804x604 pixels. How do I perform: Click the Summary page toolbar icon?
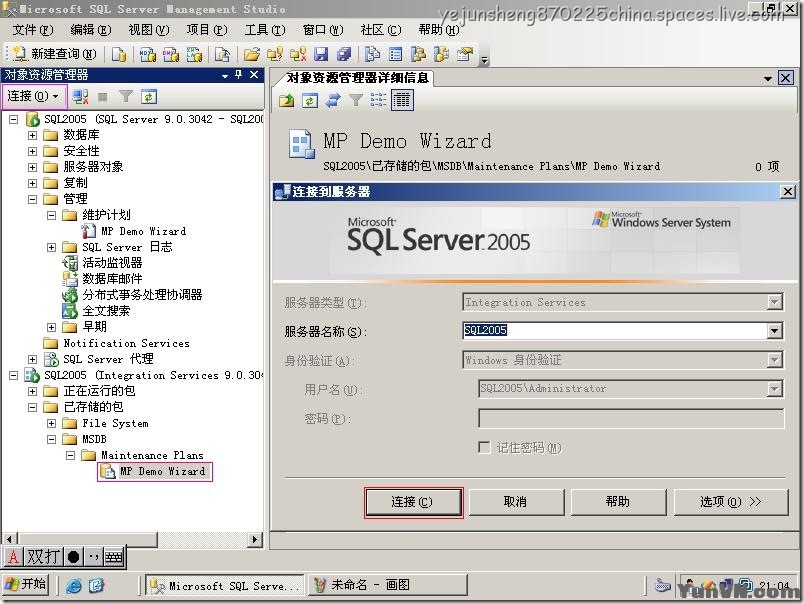click(395, 54)
